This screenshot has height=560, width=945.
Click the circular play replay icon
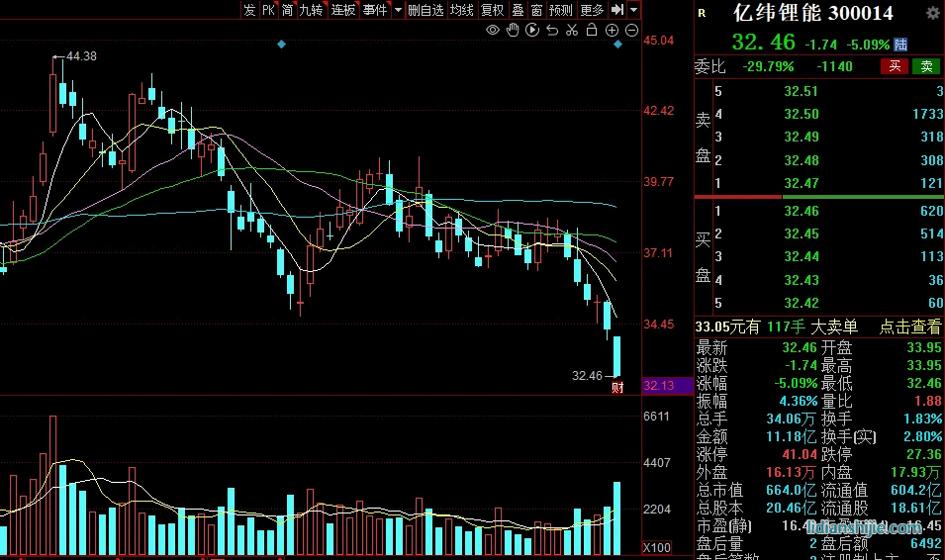532,31
